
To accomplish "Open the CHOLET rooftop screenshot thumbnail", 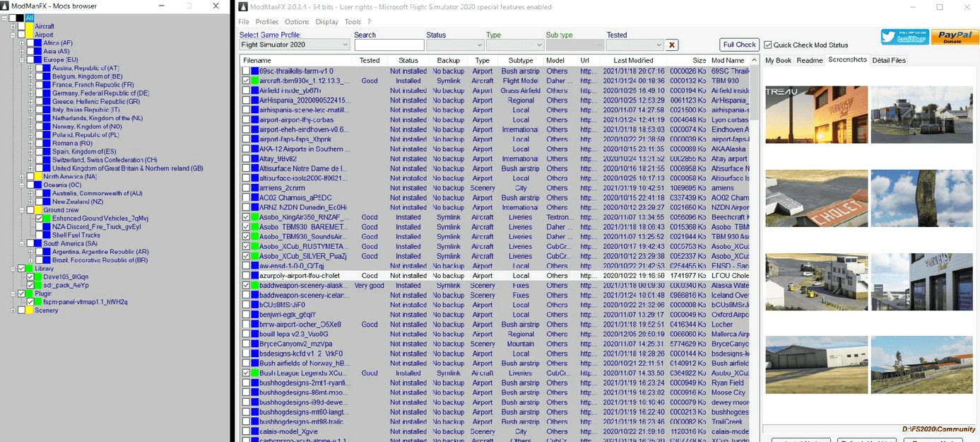I will [x=816, y=197].
